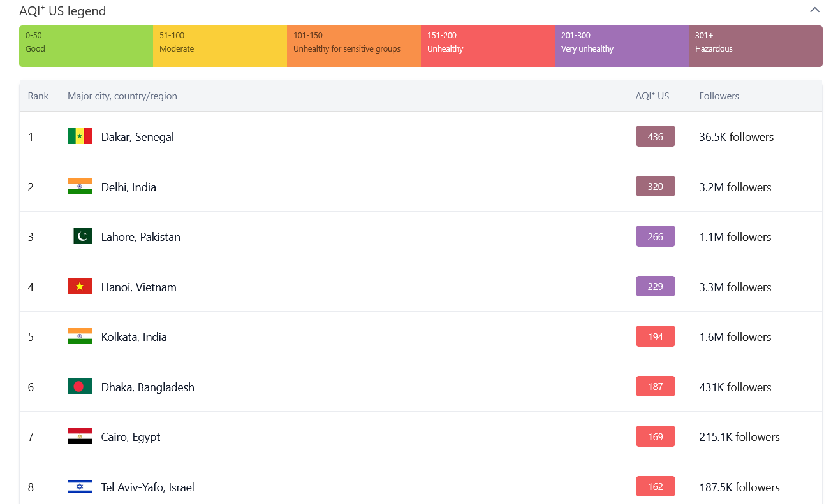Click the Senegal flag beside Dakar
The image size is (831, 504).
pos(80,136)
